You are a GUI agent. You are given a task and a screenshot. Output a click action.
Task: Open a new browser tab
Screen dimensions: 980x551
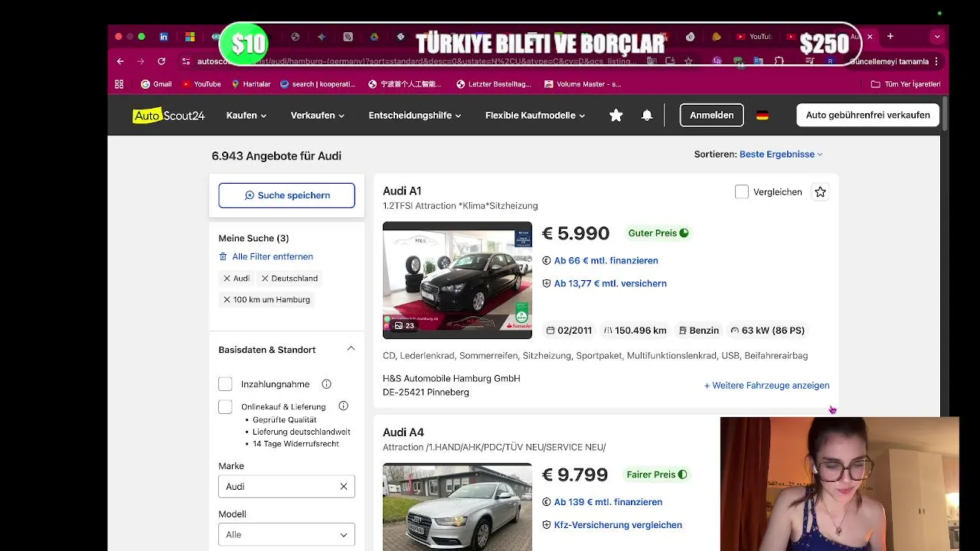pos(890,36)
